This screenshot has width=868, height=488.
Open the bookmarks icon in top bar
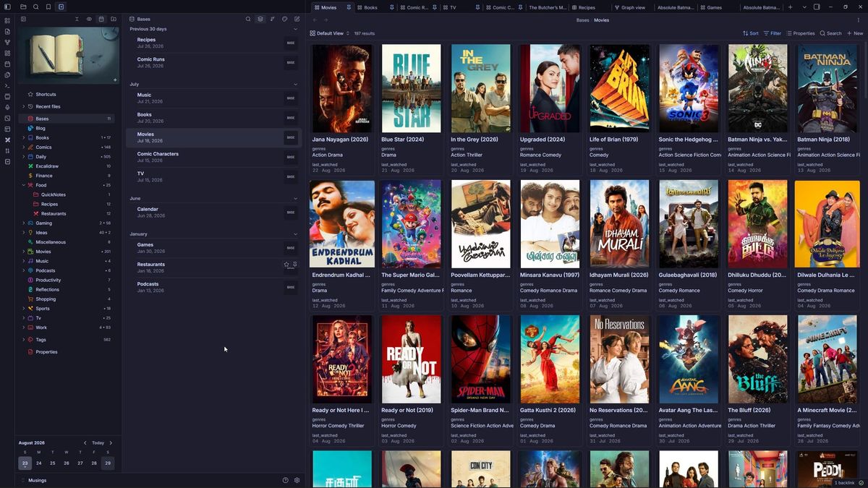click(48, 7)
